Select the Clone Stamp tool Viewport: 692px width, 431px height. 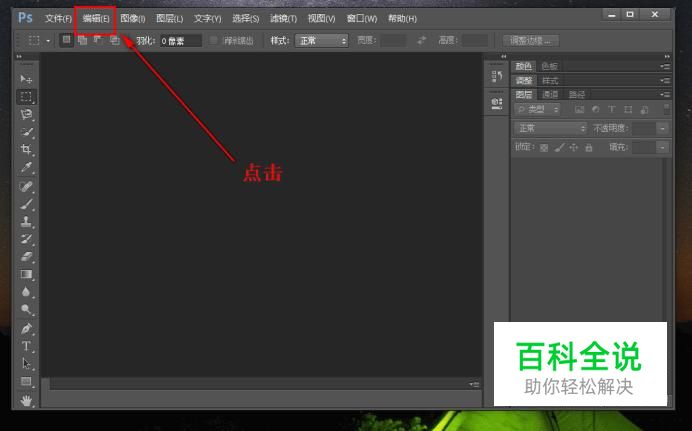[26, 221]
